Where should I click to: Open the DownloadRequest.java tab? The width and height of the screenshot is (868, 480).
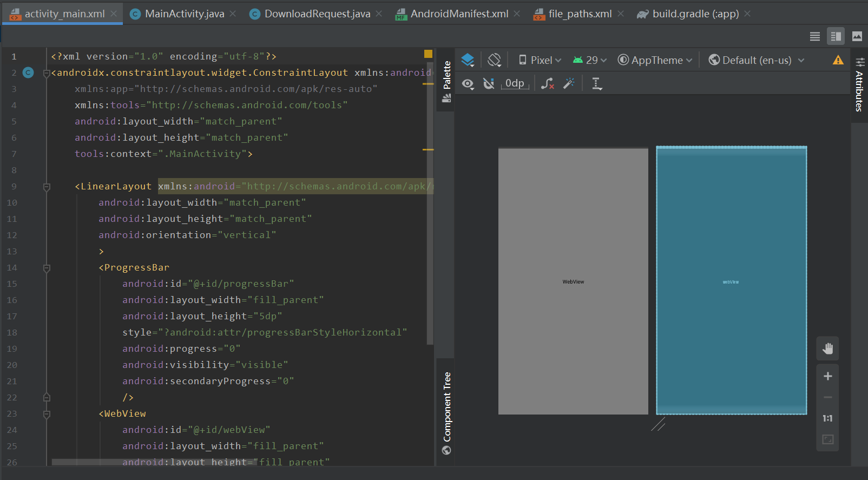click(x=318, y=14)
